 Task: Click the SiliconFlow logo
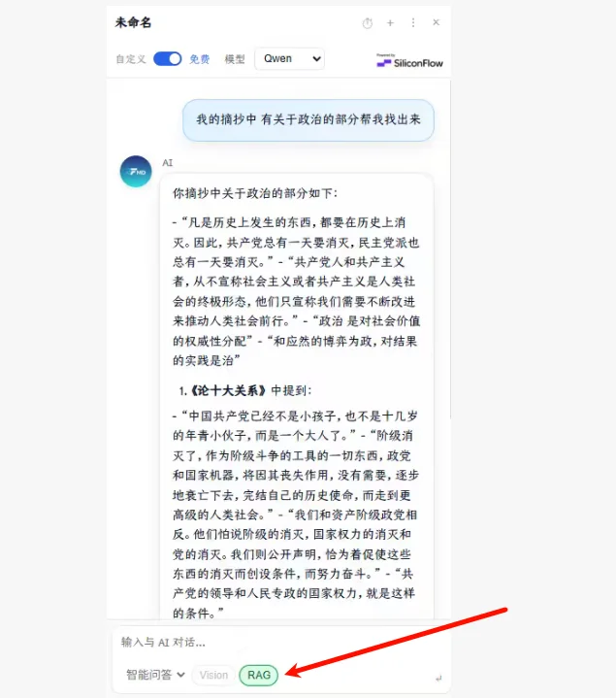click(409, 61)
